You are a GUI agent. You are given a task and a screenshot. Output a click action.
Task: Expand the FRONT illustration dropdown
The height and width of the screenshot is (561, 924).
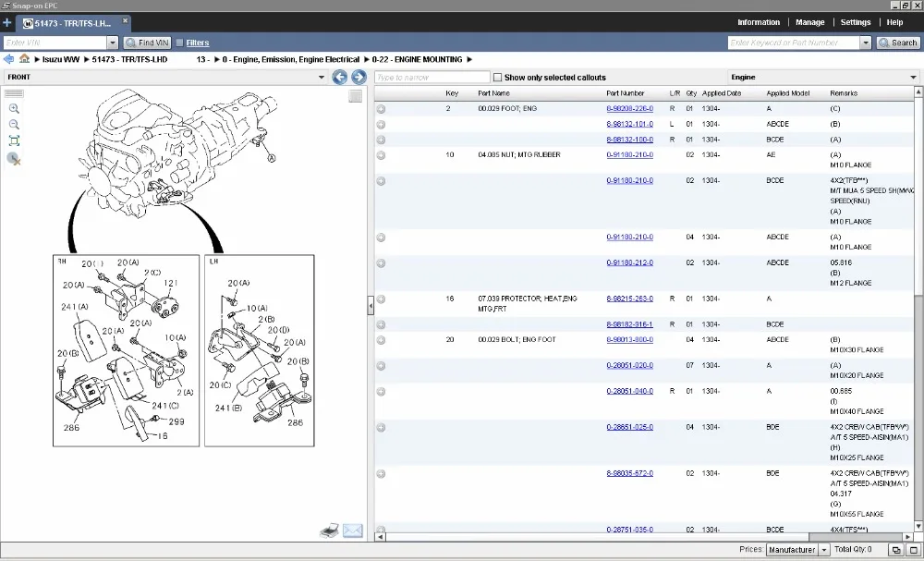322,78
